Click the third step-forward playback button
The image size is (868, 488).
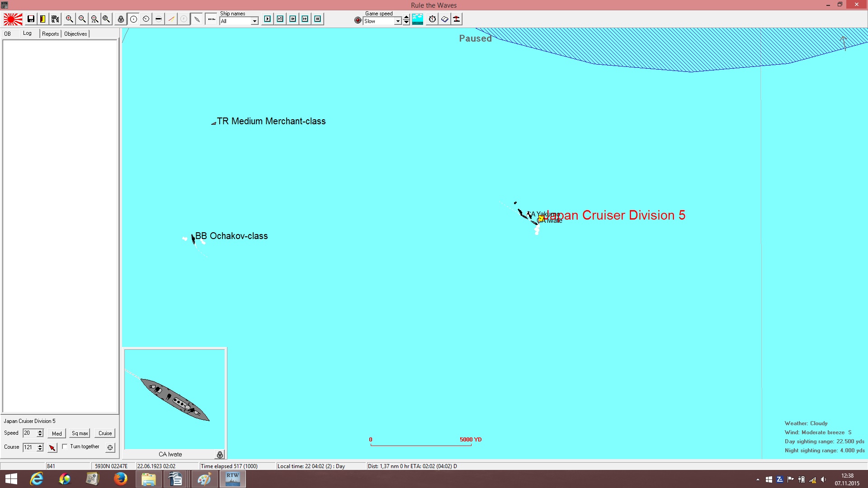(293, 19)
